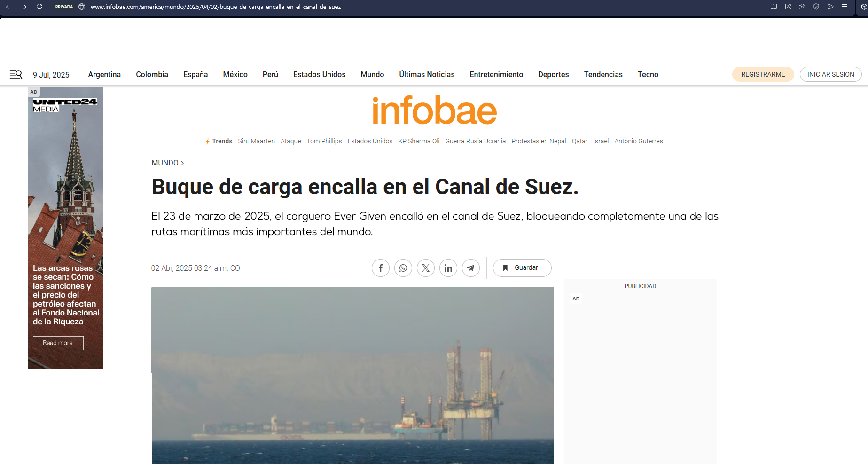Click the REGISTRARME button
This screenshot has width=868, height=464.
(763, 74)
